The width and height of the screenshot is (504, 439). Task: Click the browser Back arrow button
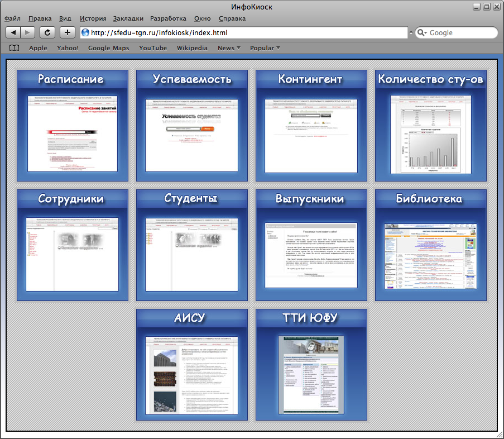pyautogui.click(x=13, y=32)
